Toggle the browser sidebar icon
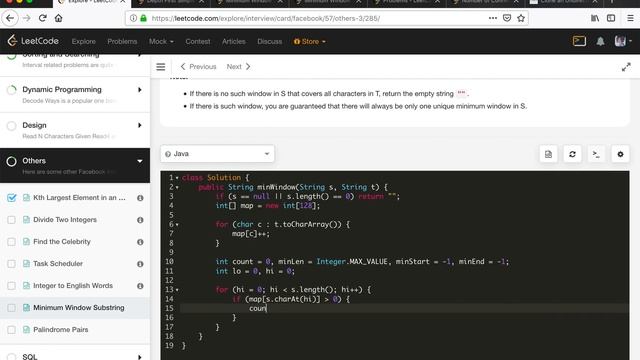The height and width of the screenshot is (360, 640). click(611, 18)
